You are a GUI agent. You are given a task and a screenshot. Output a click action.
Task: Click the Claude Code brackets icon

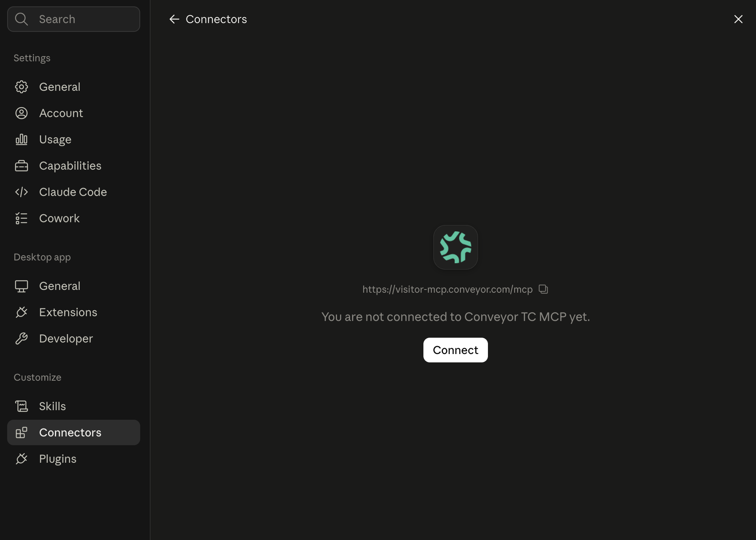pos(22,192)
